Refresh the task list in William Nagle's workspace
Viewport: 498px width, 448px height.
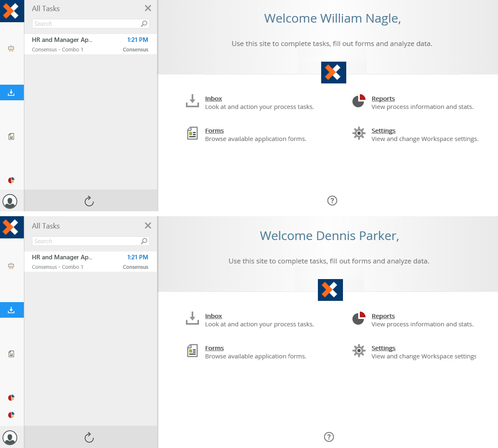[89, 201]
